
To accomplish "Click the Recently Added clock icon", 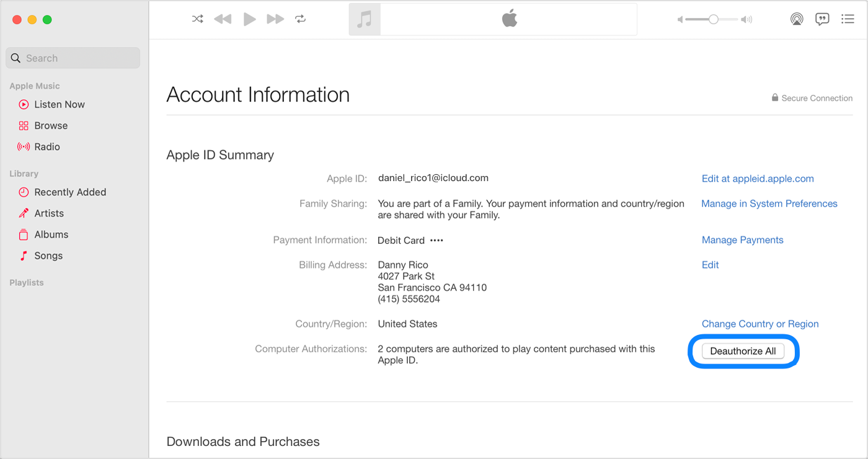I will (24, 192).
